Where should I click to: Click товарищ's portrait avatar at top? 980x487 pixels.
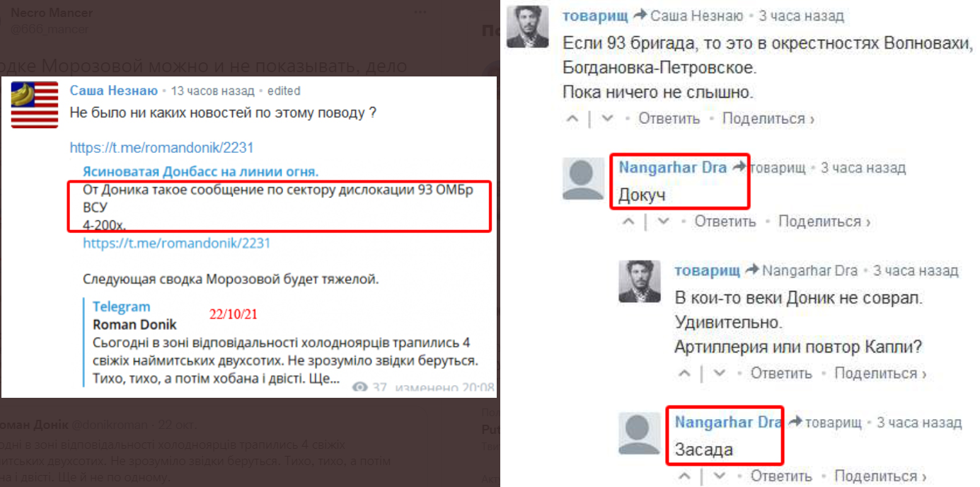[x=528, y=26]
